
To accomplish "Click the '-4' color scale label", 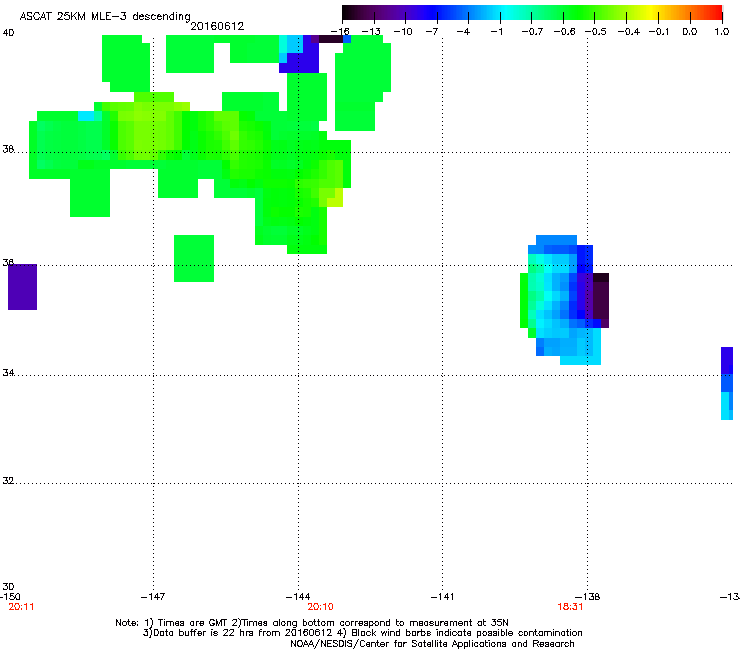I will [x=463, y=32].
